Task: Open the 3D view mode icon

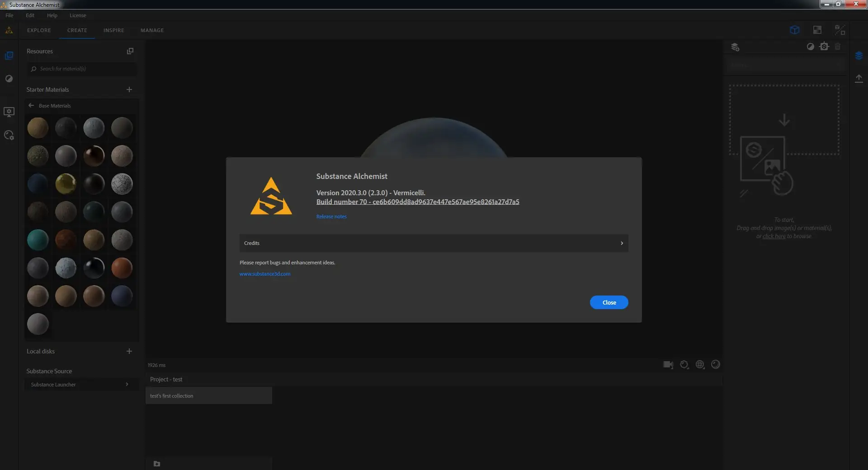Action: click(x=794, y=30)
